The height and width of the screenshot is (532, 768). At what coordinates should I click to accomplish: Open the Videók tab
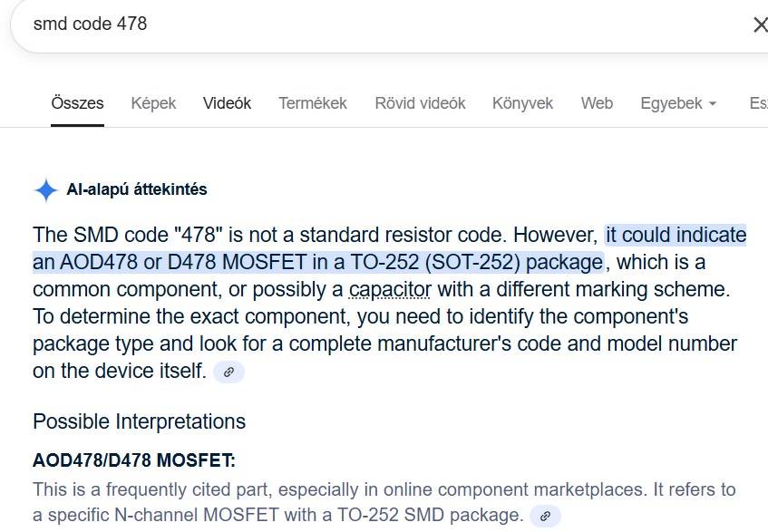(x=227, y=103)
